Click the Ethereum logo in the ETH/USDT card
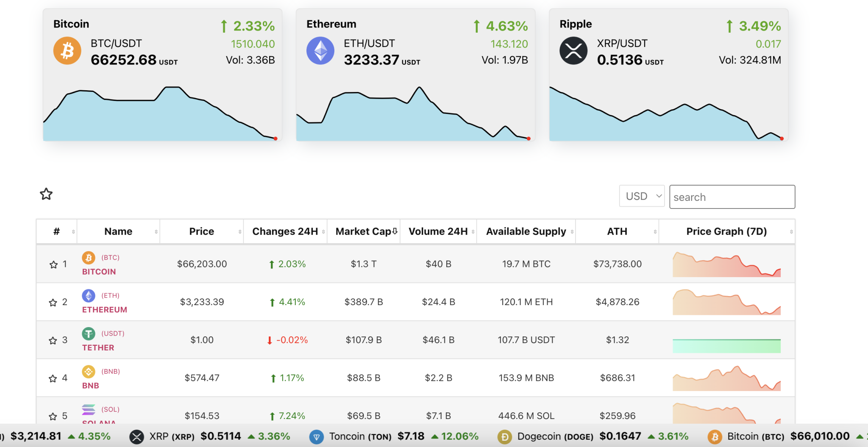868x447 pixels. click(320, 50)
